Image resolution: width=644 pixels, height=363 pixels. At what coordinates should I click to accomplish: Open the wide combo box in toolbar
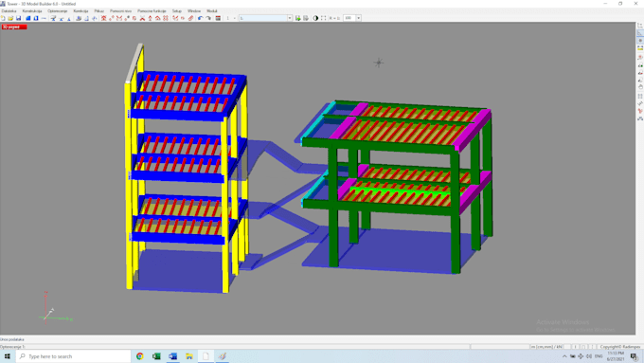265,18
